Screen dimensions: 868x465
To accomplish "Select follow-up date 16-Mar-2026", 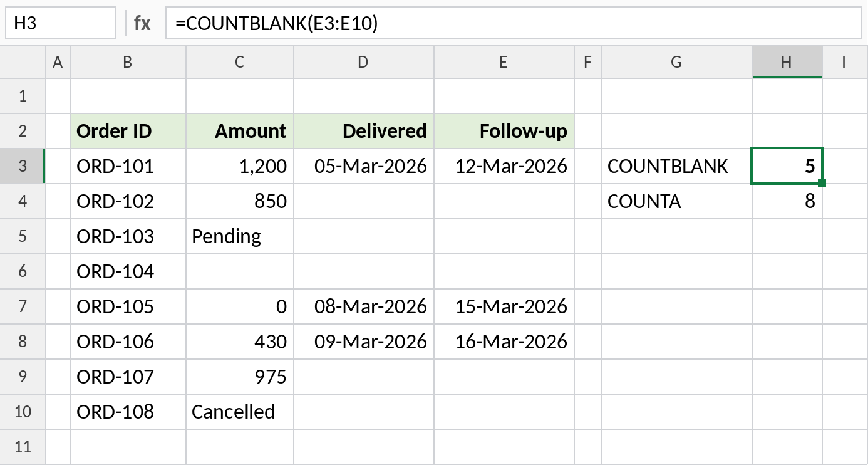I will [x=504, y=342].
